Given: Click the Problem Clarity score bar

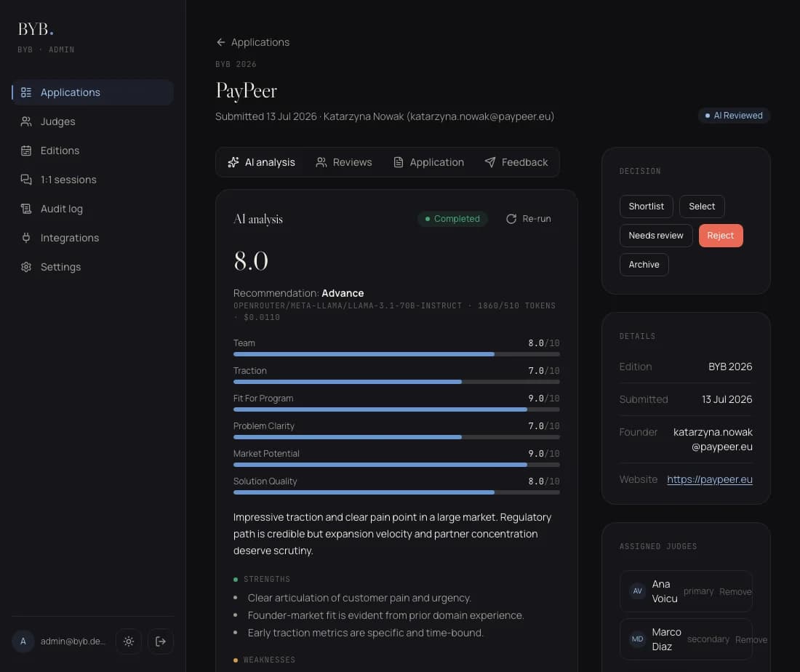Looking at the screenshot, I should [x=396, y=437].
